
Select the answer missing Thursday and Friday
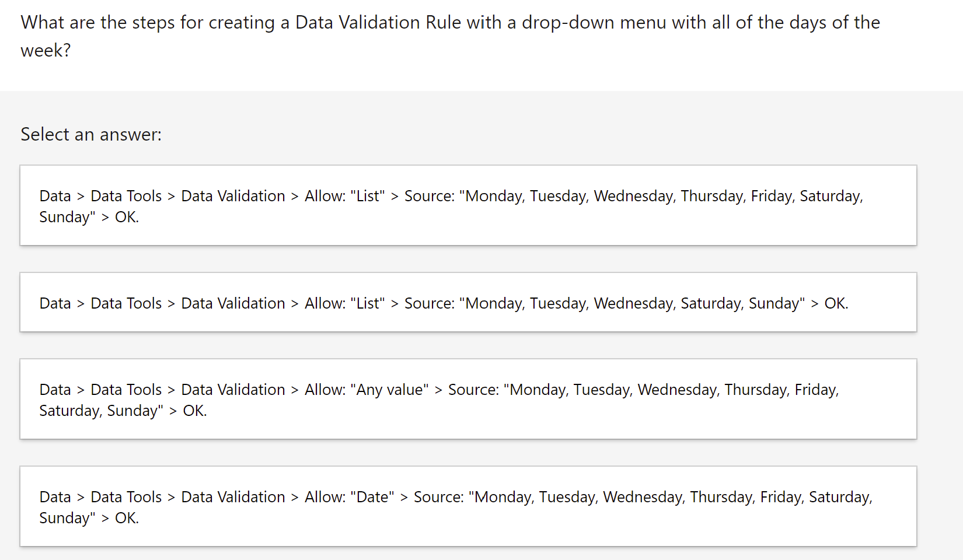(x=468, y=302)
